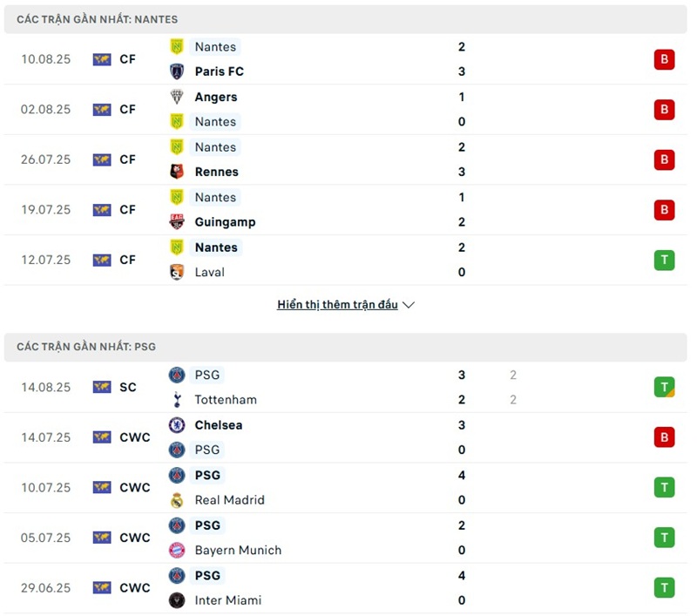
Task: Click the green T badge for Nantes vs Laval
Action: click(664, 260)
